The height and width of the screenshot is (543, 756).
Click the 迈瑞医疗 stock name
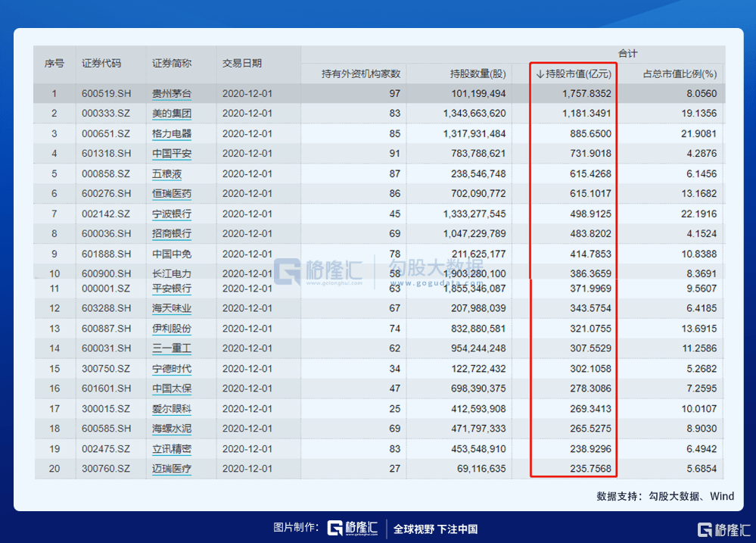click(172, 469)
